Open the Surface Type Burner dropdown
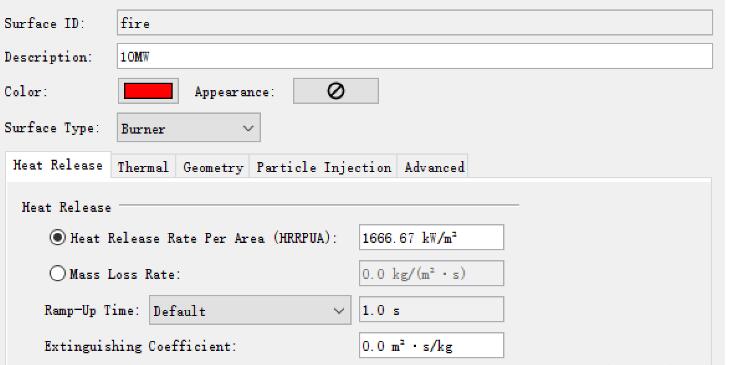The image size is (737, 365). [x=188, y=127]
